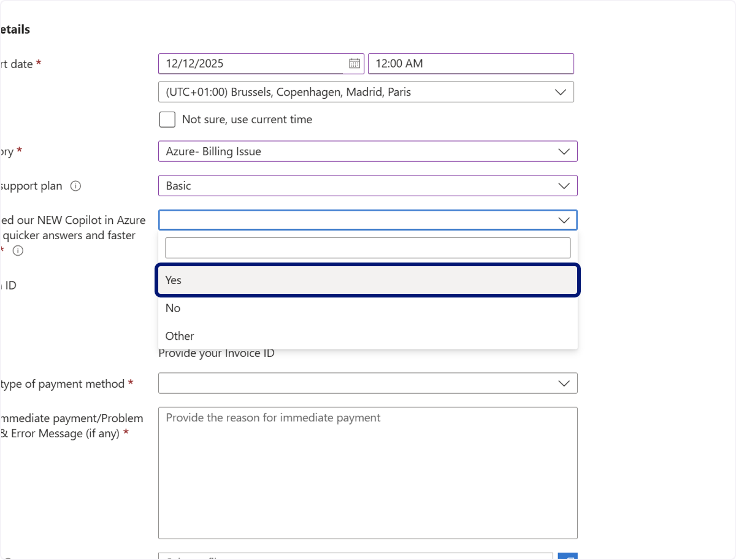Click the 'support plan' label text

click(x=31, y=186)
